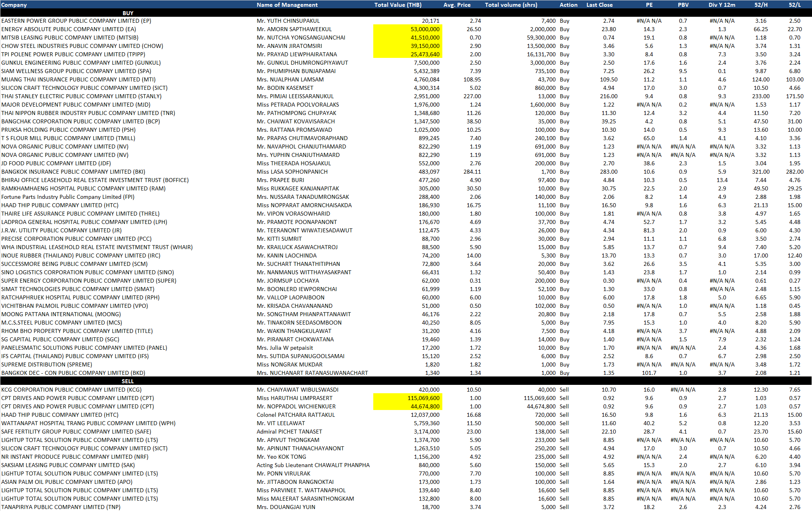Click the Avg. Price column header
This screenshot has height=511, width=812.
tap(457, 5)
